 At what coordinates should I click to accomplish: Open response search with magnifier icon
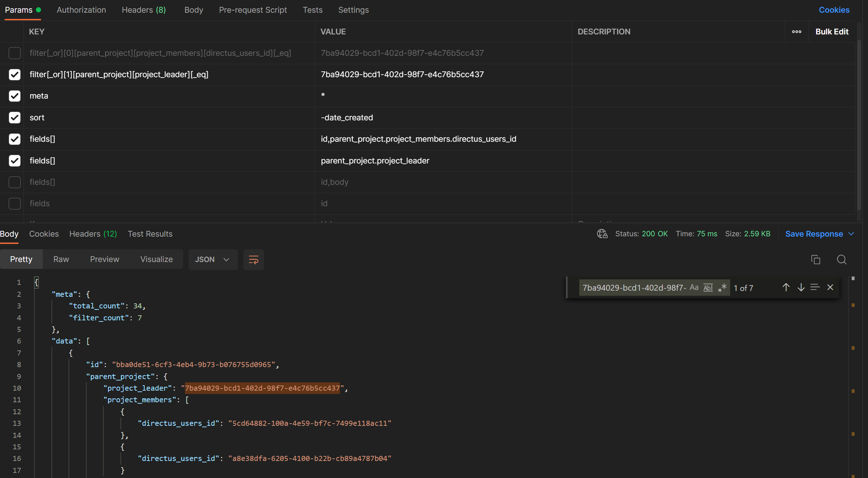click(x=842, y=259)
